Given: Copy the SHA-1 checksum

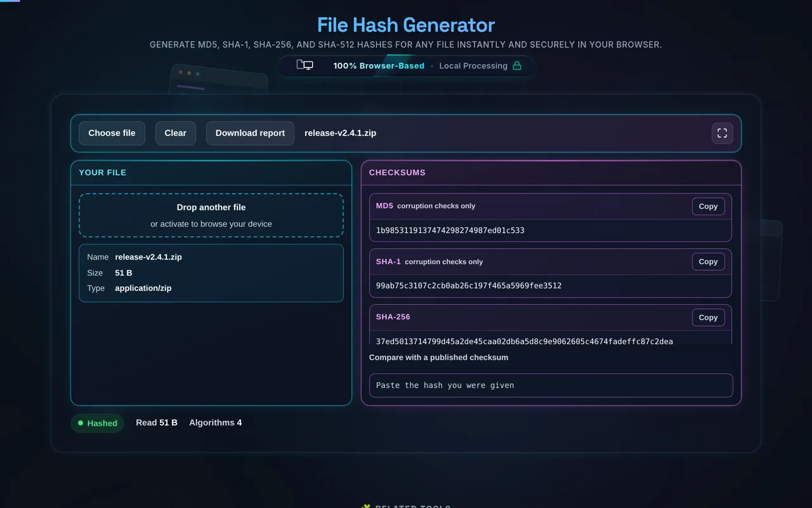Looking at the screenshot, I should pyautogui.click(x=708, y=262).
